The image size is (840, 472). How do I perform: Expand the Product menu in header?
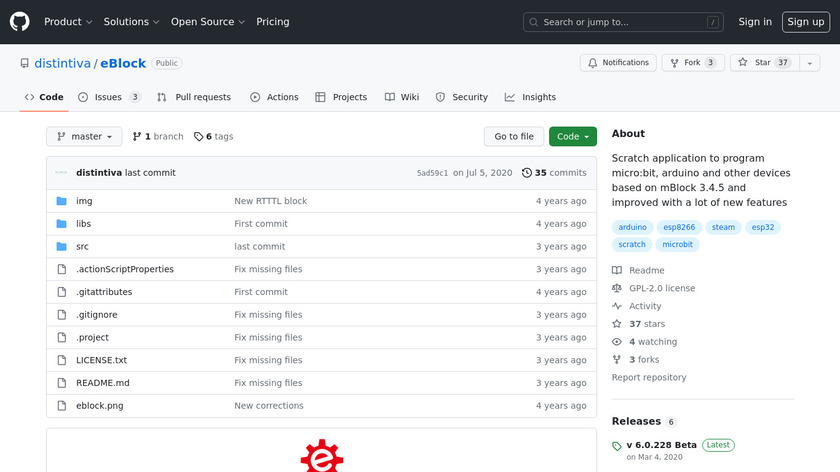[68, 22]
